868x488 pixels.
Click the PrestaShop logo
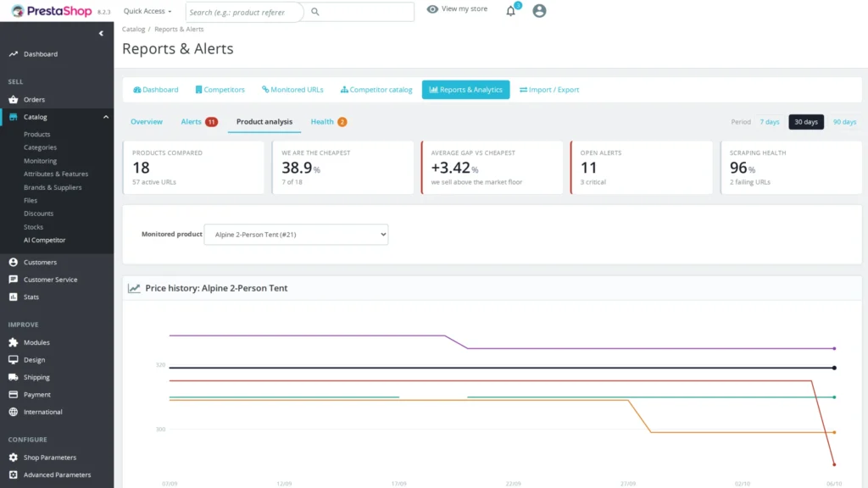52,11
